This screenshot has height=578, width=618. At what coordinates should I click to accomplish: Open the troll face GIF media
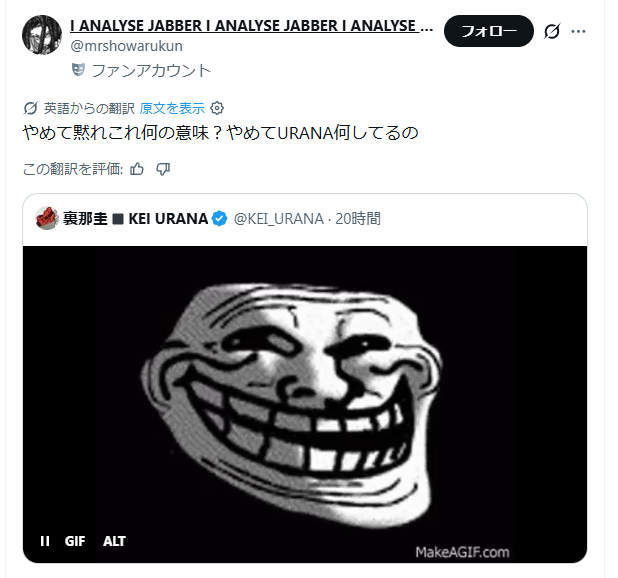pyautogui.click(x=305, y=404)
